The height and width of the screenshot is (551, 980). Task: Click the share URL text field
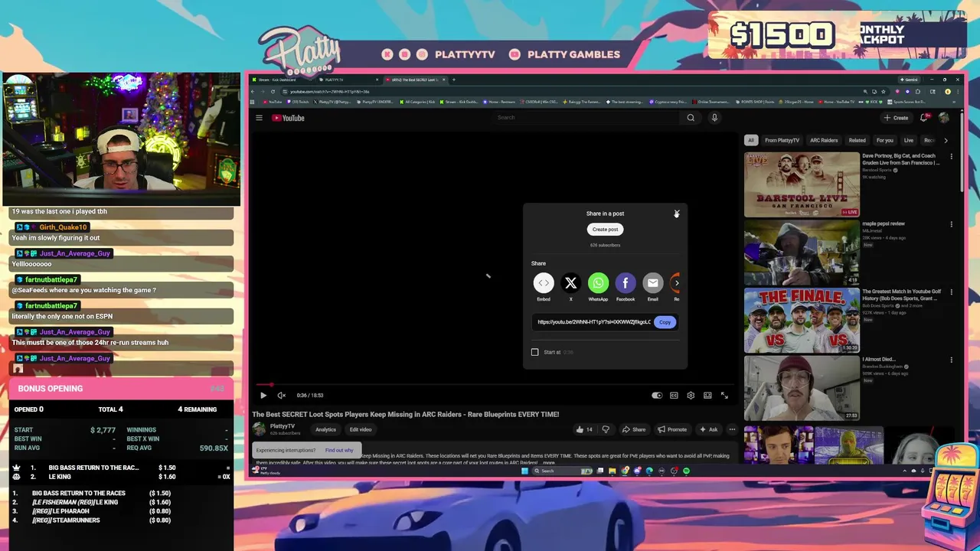tap(594, 322)
